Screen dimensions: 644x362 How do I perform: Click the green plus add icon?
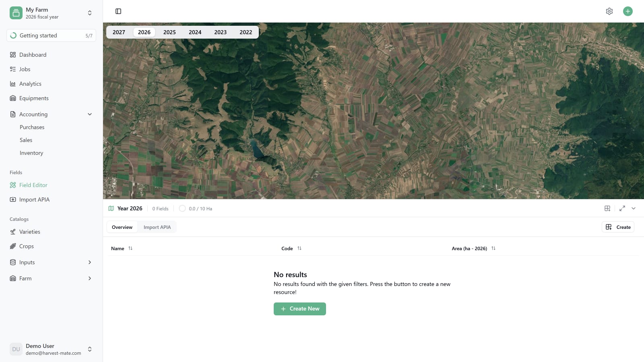point(628,11)
